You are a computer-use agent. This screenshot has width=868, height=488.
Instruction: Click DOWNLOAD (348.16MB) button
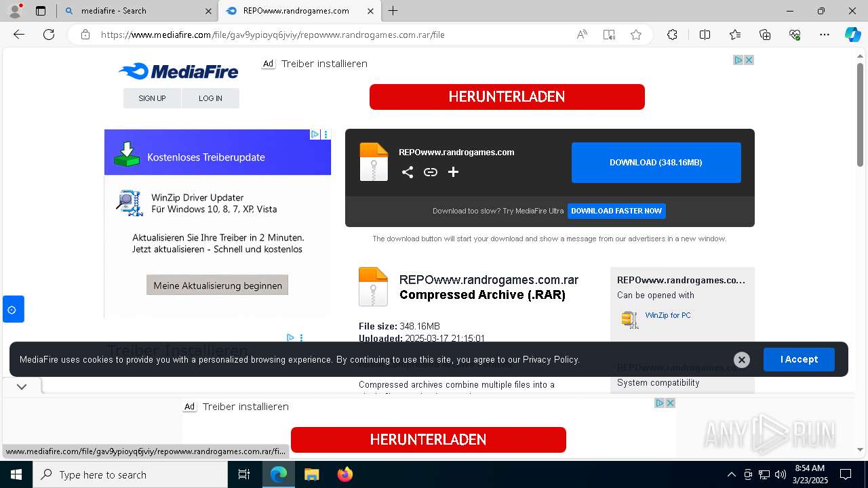click(656, 163)
